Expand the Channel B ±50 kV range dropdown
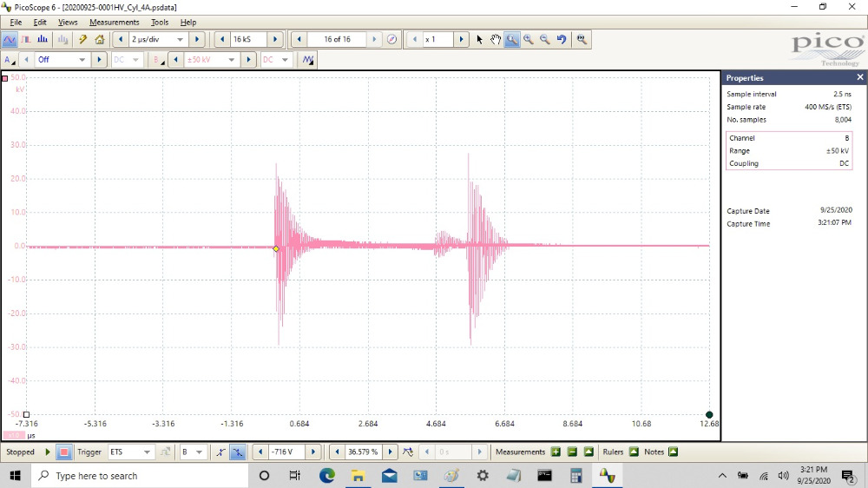The width and height of the screenshot is (868, 488). point(232,60)
